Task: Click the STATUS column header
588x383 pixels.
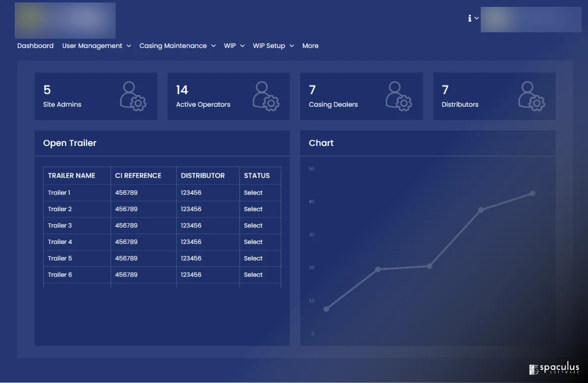Action: click(257, 175)
